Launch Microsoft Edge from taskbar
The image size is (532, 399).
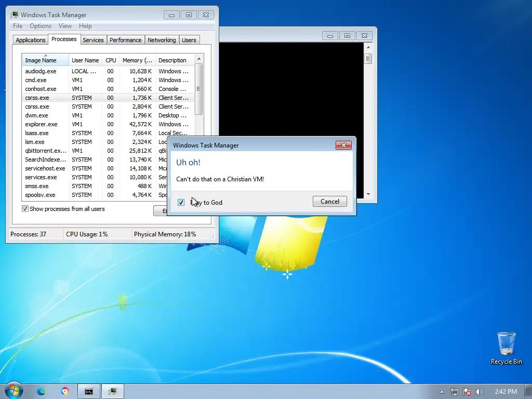pos(41,391)
